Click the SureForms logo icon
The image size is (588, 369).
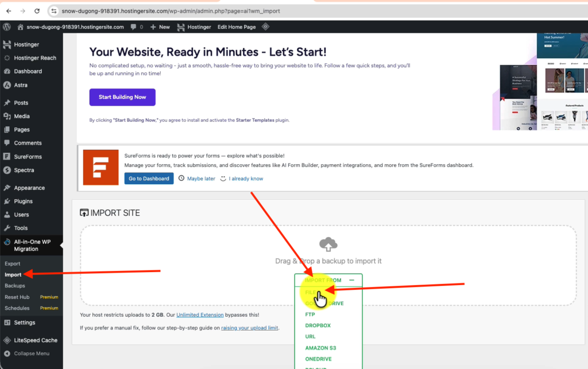point(100,168)
